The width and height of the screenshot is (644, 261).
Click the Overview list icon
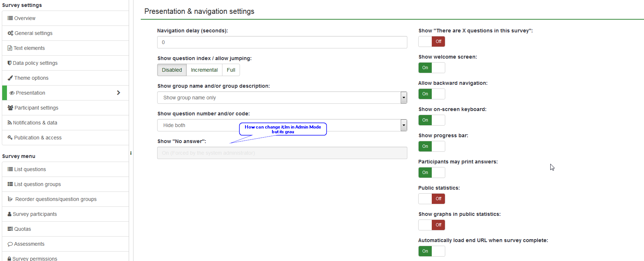(x=10, y=18)
